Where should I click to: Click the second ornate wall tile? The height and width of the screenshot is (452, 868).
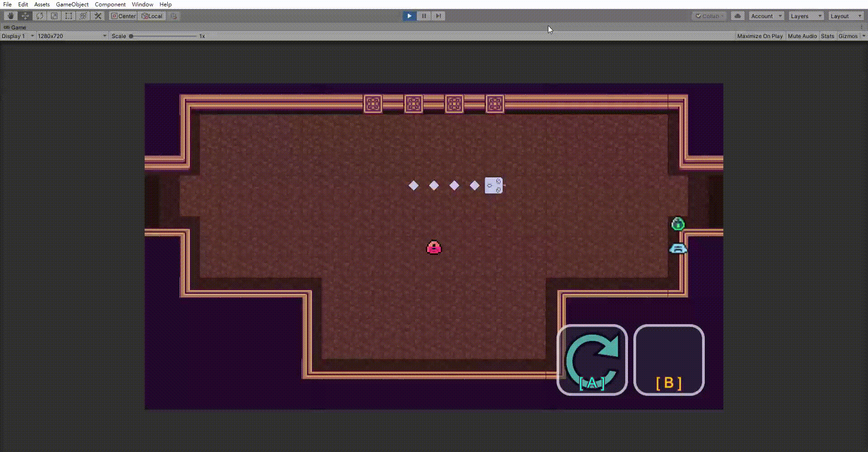coord(414,104)
